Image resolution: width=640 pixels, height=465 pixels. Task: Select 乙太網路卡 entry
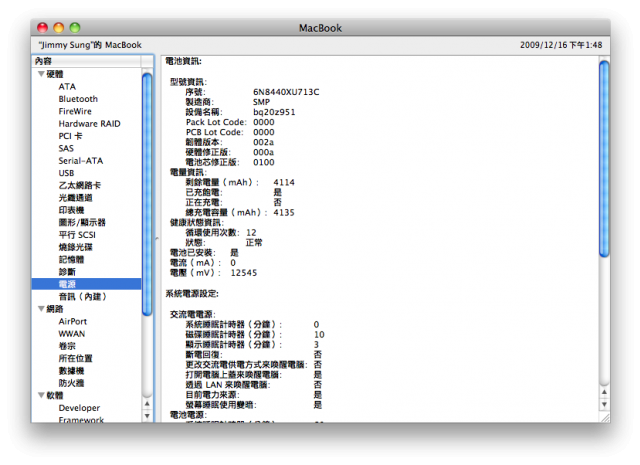(80, 185)
